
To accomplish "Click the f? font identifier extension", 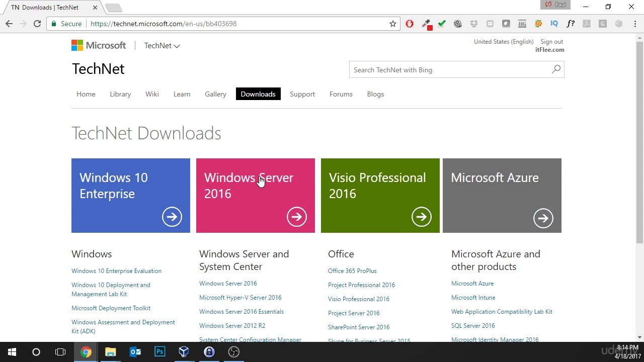I will coord(571,24).
